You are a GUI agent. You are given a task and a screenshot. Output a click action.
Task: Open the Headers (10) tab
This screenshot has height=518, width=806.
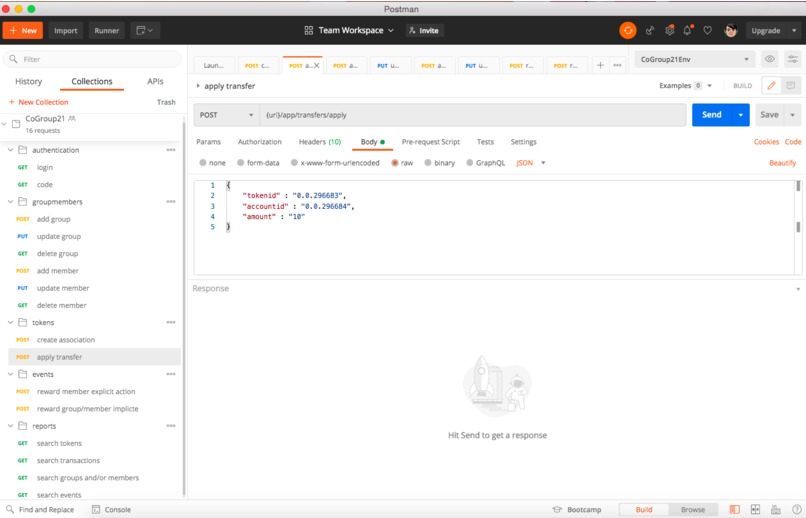(x=320, y=142)
